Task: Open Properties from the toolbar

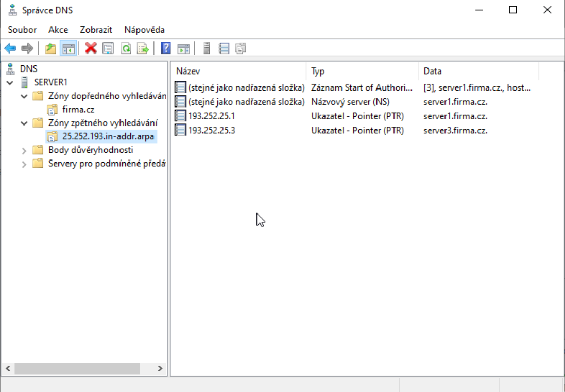Action: pos(108,48)
